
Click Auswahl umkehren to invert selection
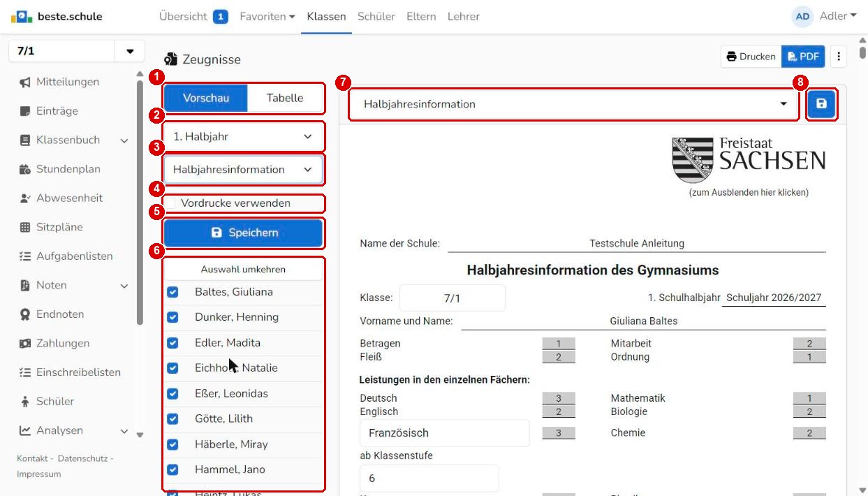(243, 270)
